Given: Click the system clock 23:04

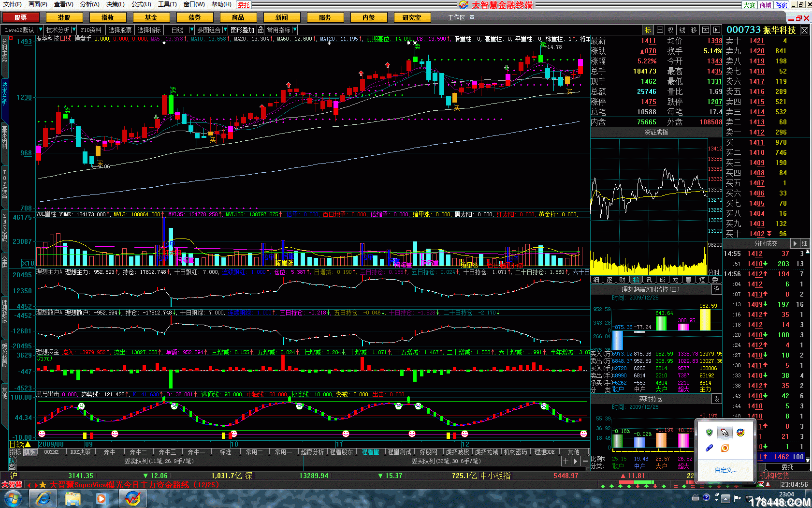Looking at the screenshot, I should tap(786, 494).
